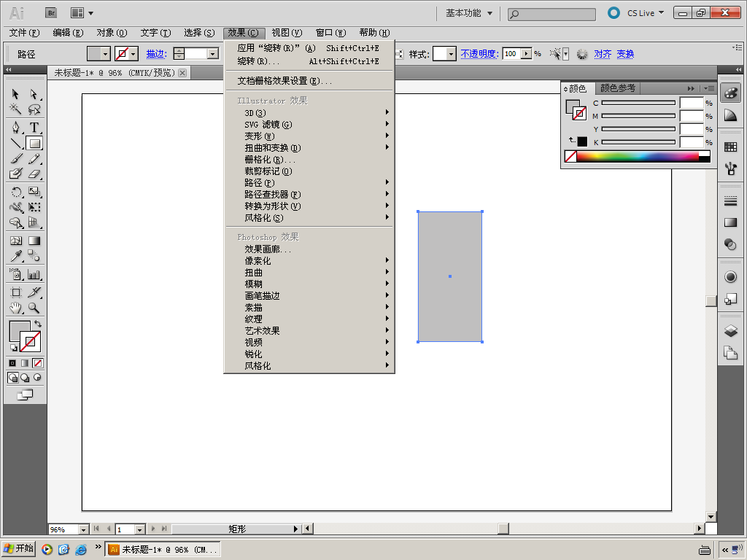Click the 变换 transform link
This screenshot has height=560, width=747.
pos(625,54)
